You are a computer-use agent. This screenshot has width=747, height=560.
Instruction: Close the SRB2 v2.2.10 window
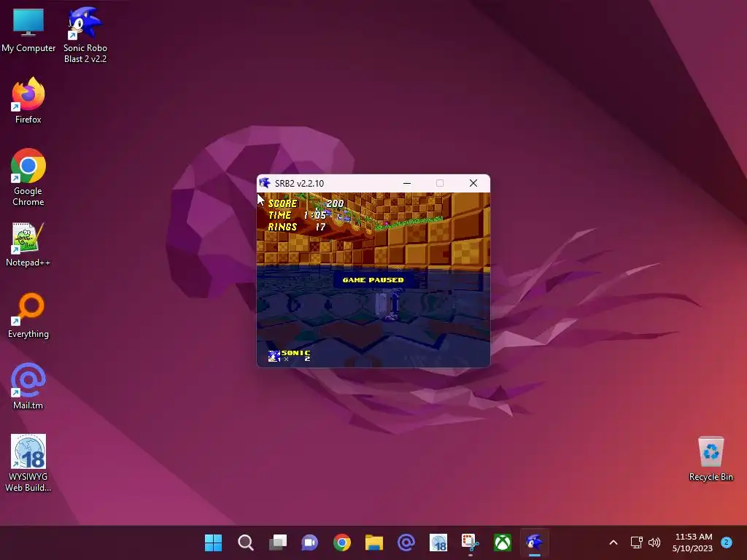(473, 183)
